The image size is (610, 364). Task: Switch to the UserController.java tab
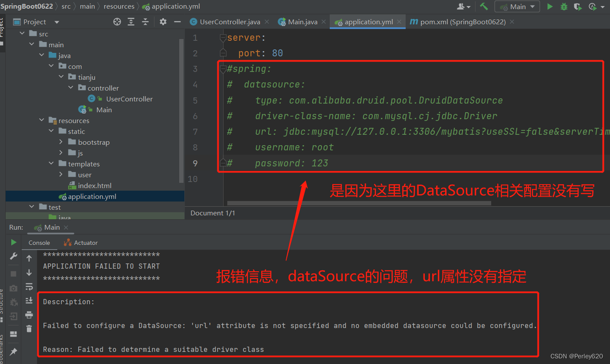coord(230,22)
